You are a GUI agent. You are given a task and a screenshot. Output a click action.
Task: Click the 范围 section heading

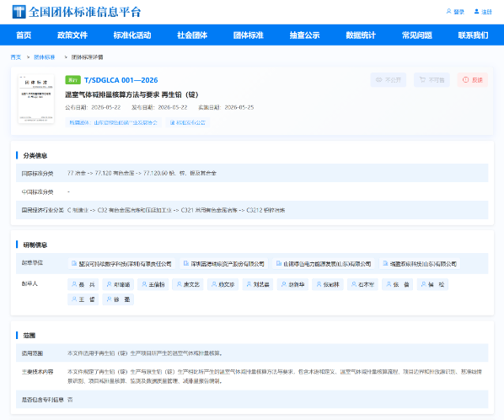click(x=29, y=336)
